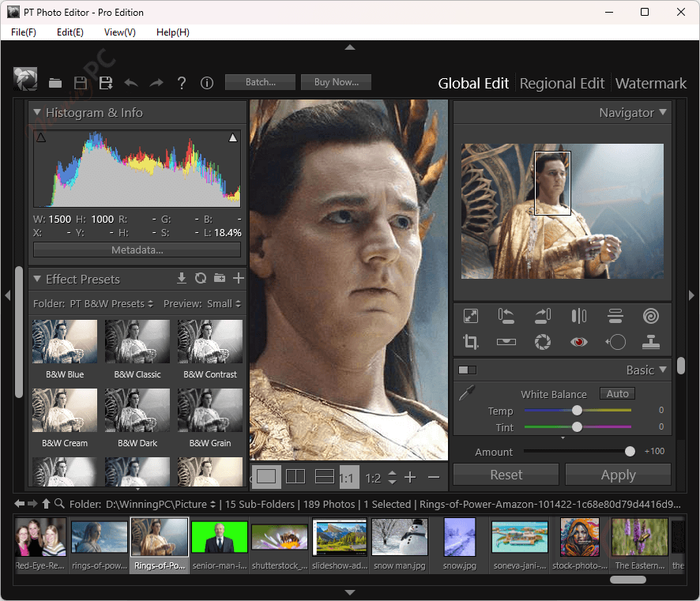Collapse the Basic adjustments panel

pyautogui.click(x=663, y=369)
